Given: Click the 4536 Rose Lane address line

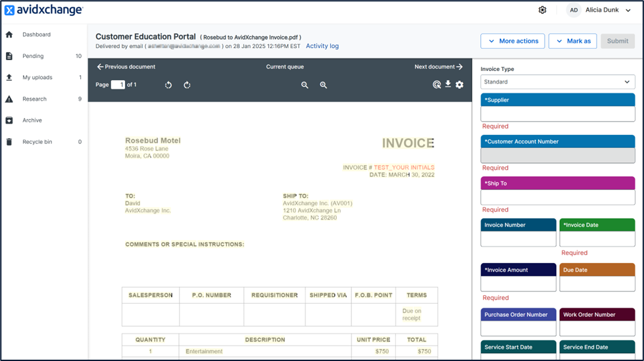Looking at the screenshot, I should pos(147,149).
